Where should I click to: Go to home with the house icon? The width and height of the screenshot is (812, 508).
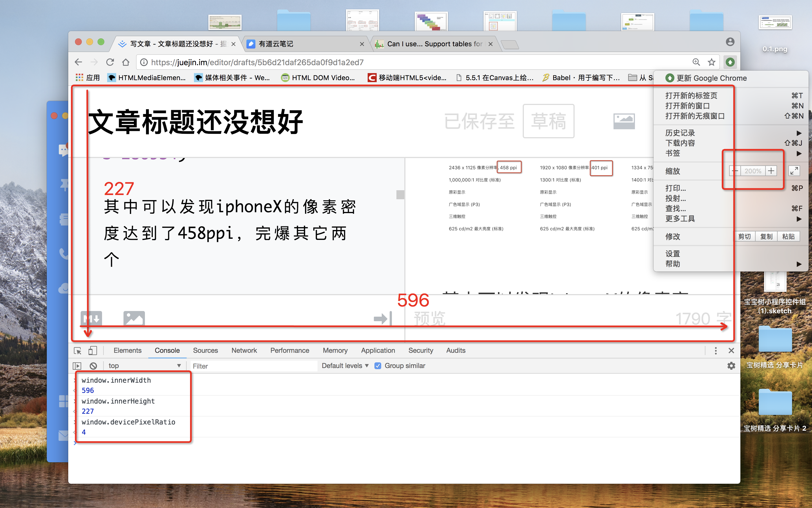(x=126, y=62)
